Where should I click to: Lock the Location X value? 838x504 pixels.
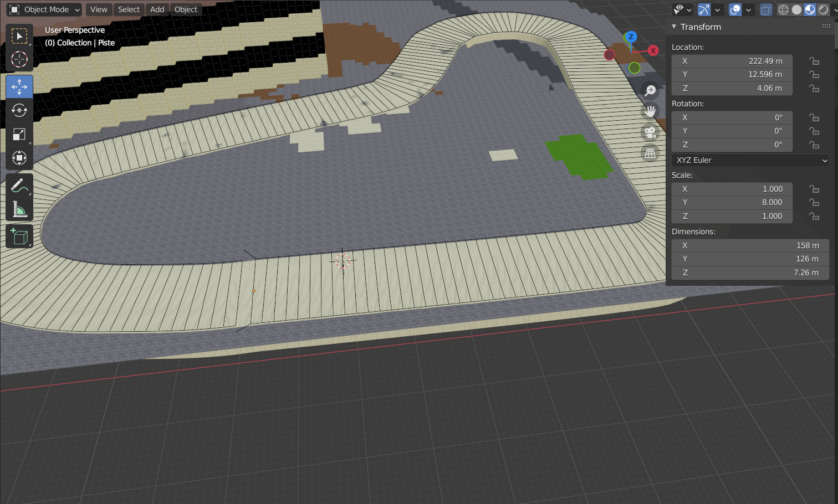coord(814,61)
